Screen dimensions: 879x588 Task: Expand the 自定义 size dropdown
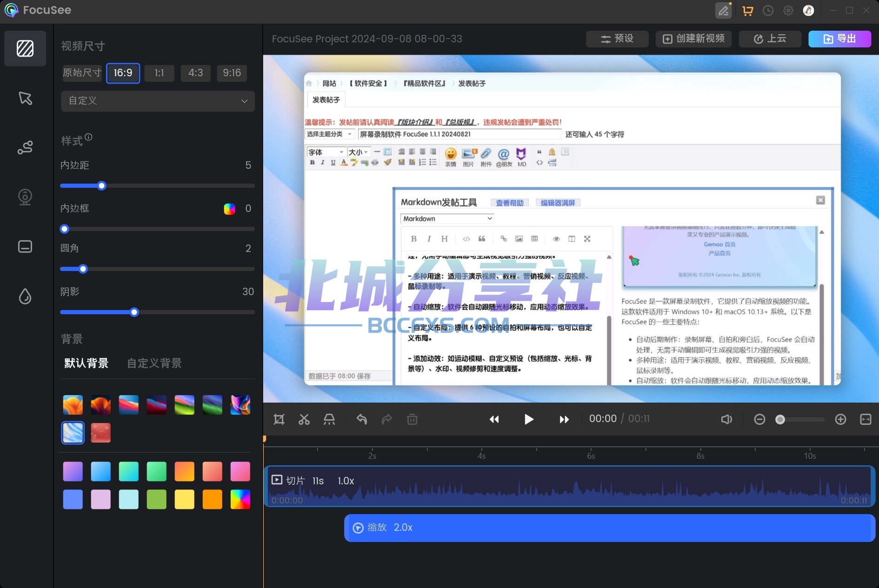tap(158, 101)
